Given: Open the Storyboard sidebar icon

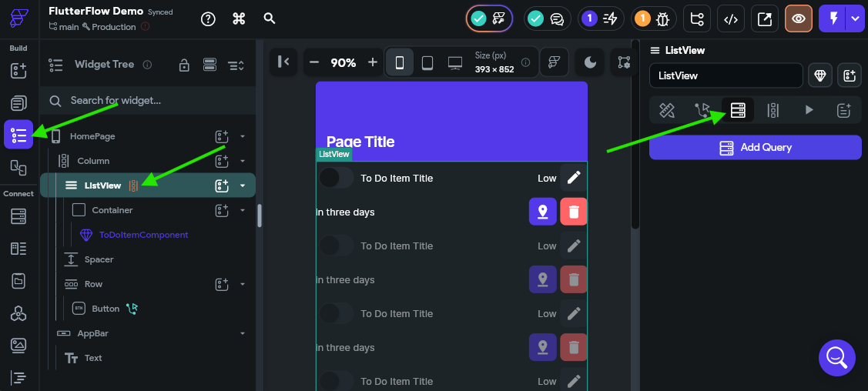Looking at the screenshot, I should pyautogui.click(x=18, y=167).
